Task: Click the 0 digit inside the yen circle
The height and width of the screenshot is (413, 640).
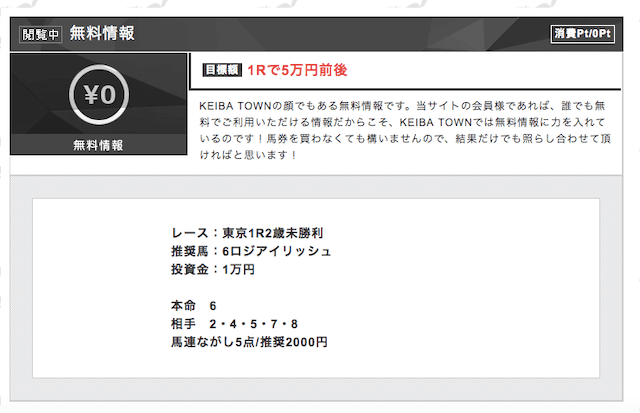Action: [x=108, y=96]
